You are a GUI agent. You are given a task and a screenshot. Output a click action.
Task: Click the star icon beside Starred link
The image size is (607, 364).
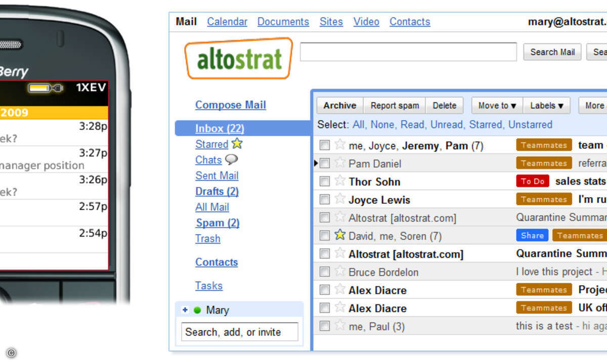click(x=237, y=144)
